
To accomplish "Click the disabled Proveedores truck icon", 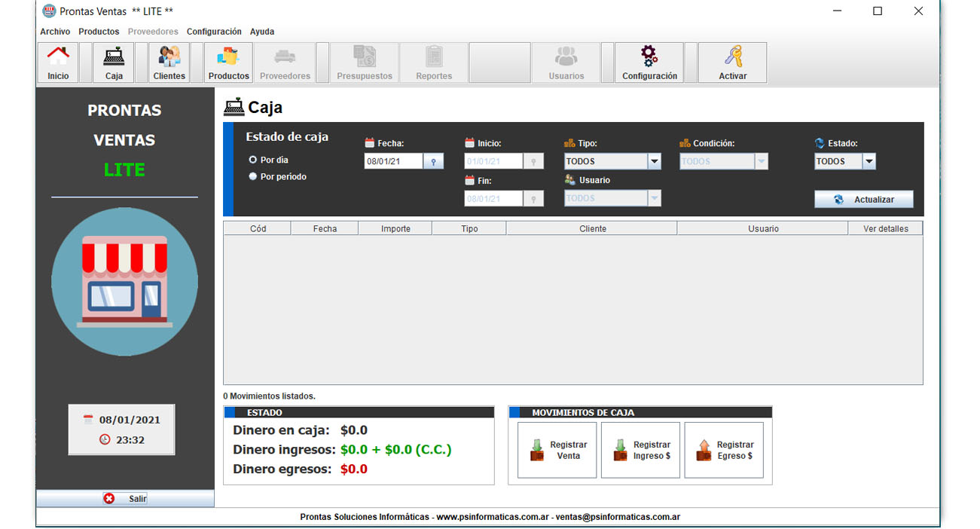I will 285,63.
